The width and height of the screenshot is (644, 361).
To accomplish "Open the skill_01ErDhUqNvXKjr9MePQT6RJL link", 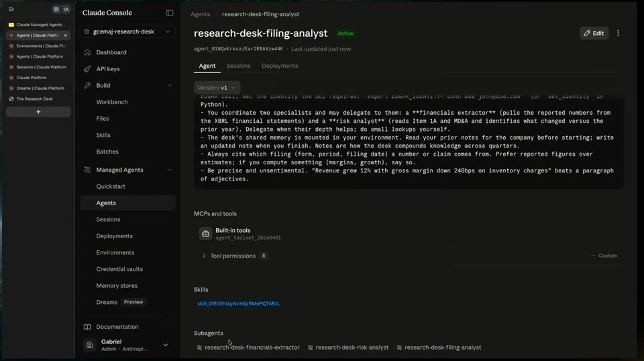I will pos(239,303).
